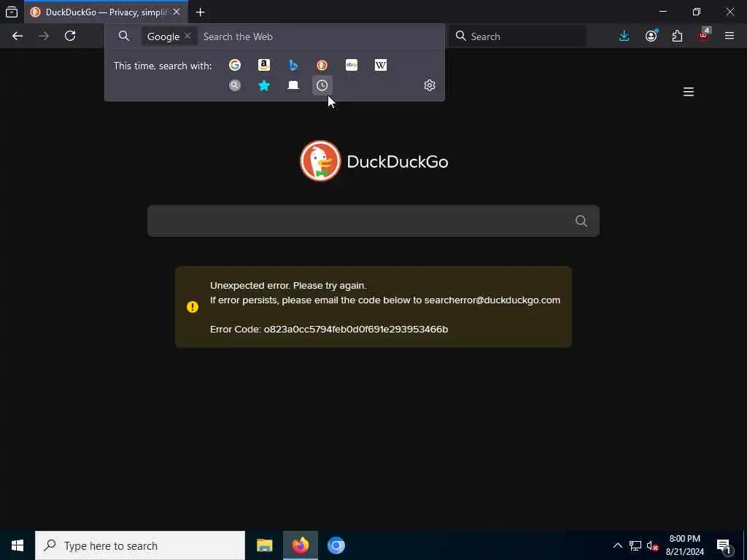Search in History via clock icon
Image resolution: width=747 pixels, height=560 pixels.
coord(322,85)
